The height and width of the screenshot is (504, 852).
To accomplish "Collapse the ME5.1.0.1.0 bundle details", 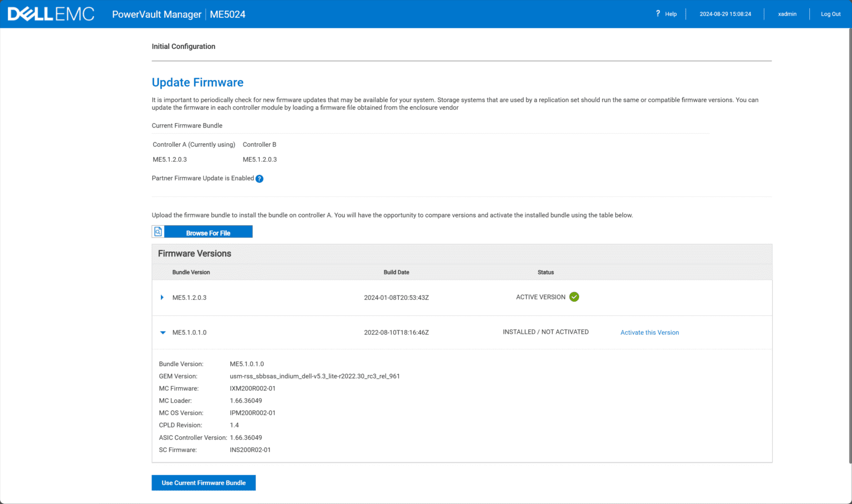I will pos(162,332).
